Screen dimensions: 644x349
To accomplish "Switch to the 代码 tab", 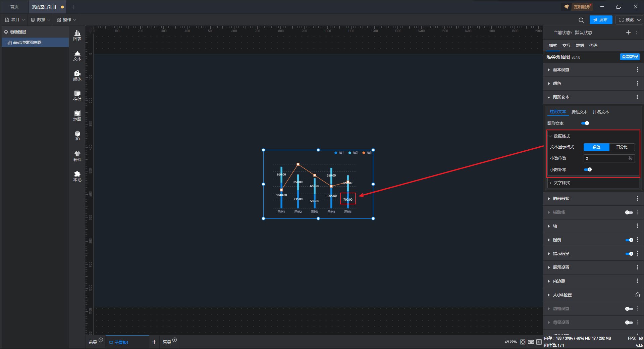I will [x=593, y=46].
